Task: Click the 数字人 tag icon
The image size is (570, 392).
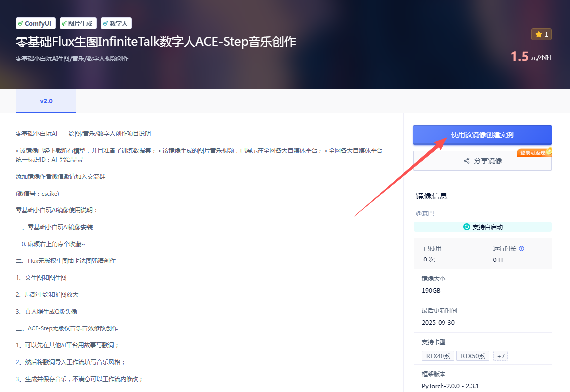Action: click(106, 24)
